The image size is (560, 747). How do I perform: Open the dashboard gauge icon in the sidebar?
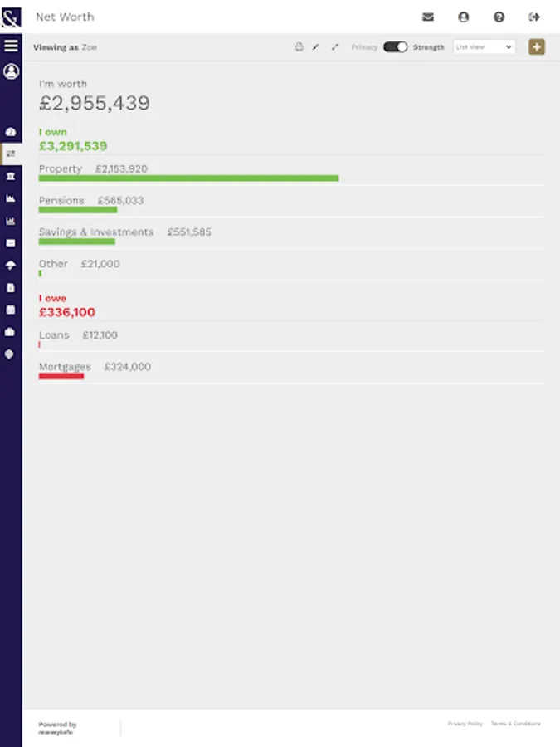(x=11, y=132)
